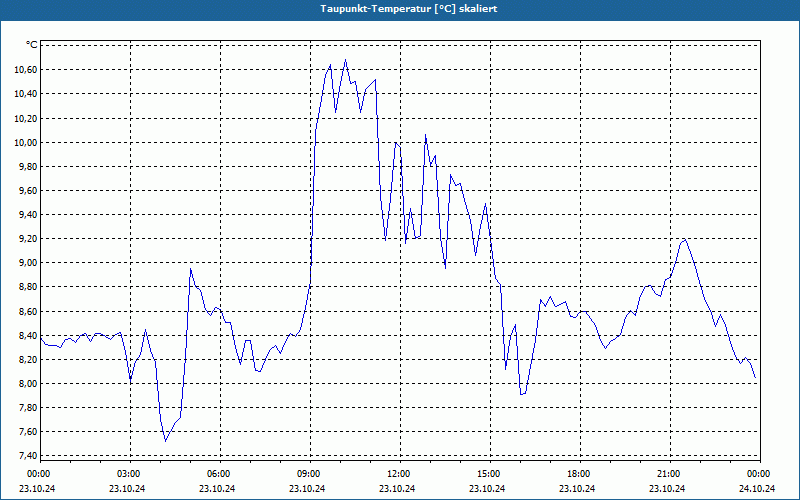Pick the '09:00' time label
The image size is (800, 500).
point(308,474)
